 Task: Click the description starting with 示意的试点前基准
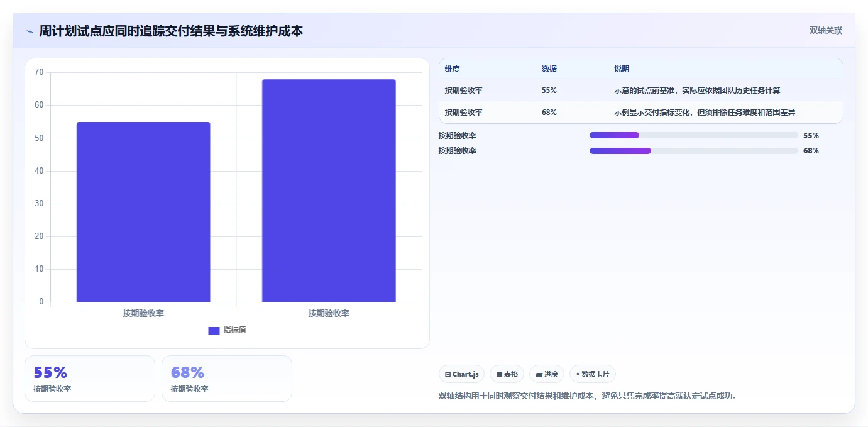point(697,91)
